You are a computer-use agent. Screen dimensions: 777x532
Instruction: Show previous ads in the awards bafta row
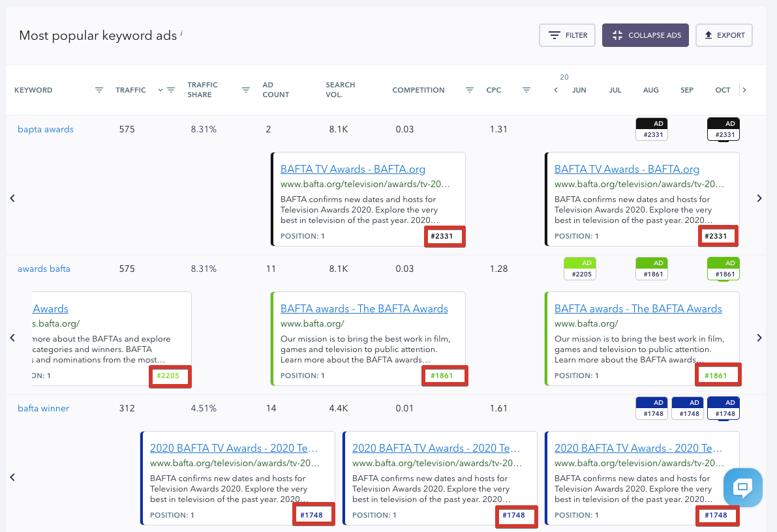[x=12, y=338]
